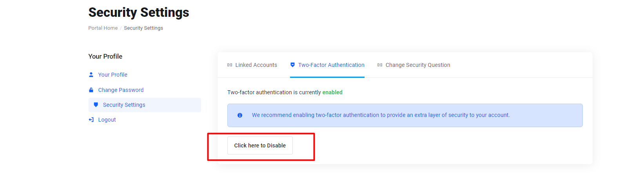This screenshot has width=644, height=192.
Task: Log out using the Logout link
Action: point(107,120)
